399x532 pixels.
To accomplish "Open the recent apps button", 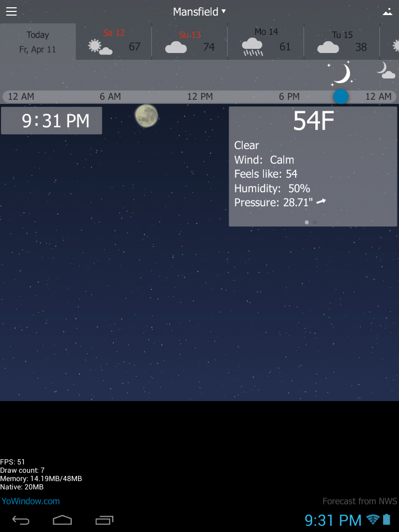I will 104,520.
